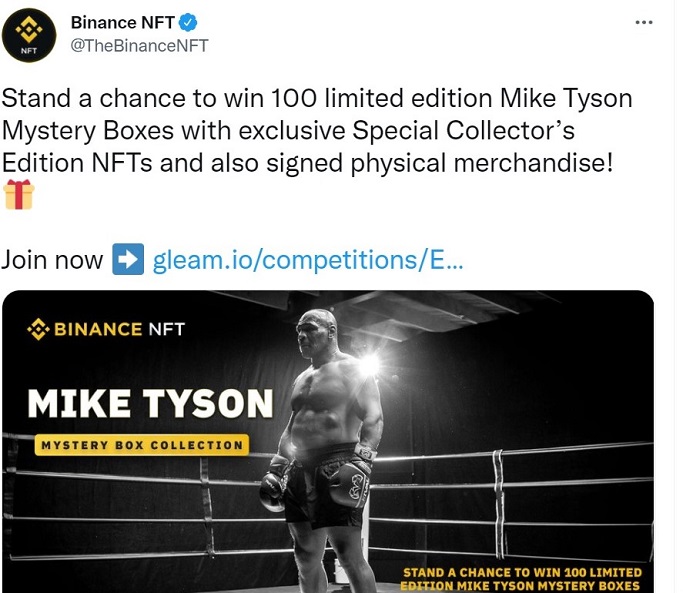
Task: Click the "Join now" text
Action: [x=52, y=260]
